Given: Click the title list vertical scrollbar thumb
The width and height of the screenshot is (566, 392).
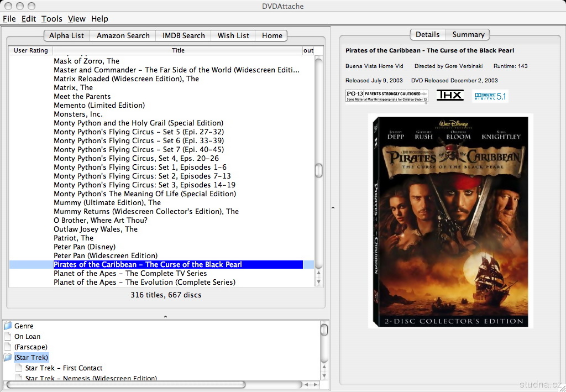Looking at the screenshot, I should coord(318,170).
